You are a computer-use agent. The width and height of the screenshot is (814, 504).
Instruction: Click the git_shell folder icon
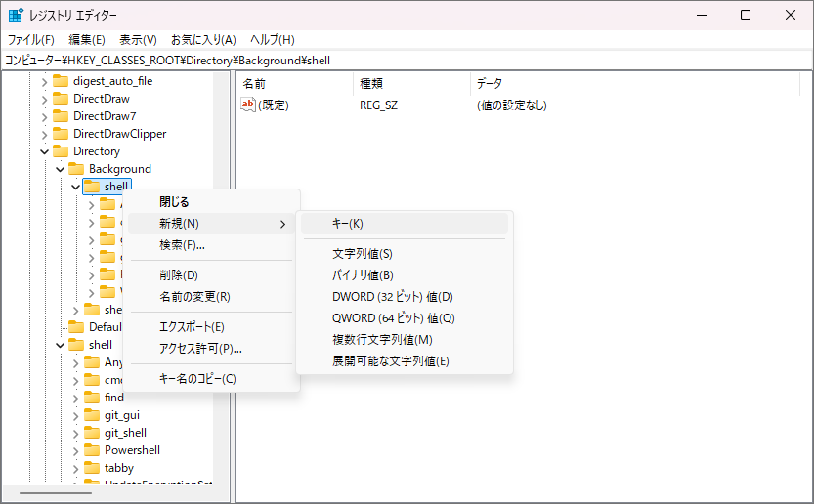(x=92, y=433)
